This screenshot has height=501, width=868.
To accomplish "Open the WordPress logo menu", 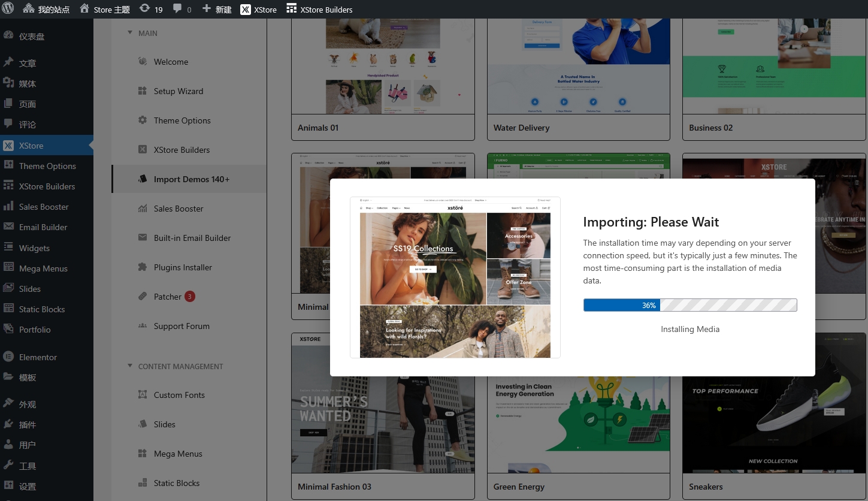I will point(8,9).
